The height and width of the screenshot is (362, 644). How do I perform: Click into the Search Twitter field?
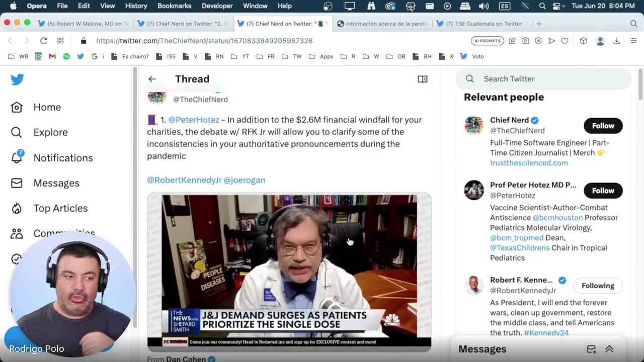pyautogui.click(x=543, y=79)
